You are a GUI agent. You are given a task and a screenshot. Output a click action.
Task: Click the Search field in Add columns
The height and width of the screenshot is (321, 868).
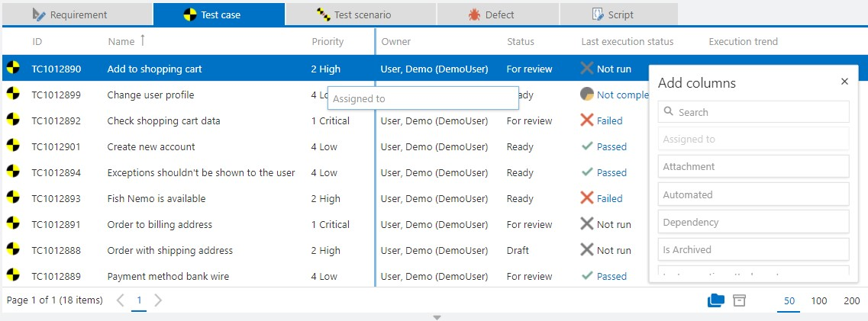tap(760, 112)
